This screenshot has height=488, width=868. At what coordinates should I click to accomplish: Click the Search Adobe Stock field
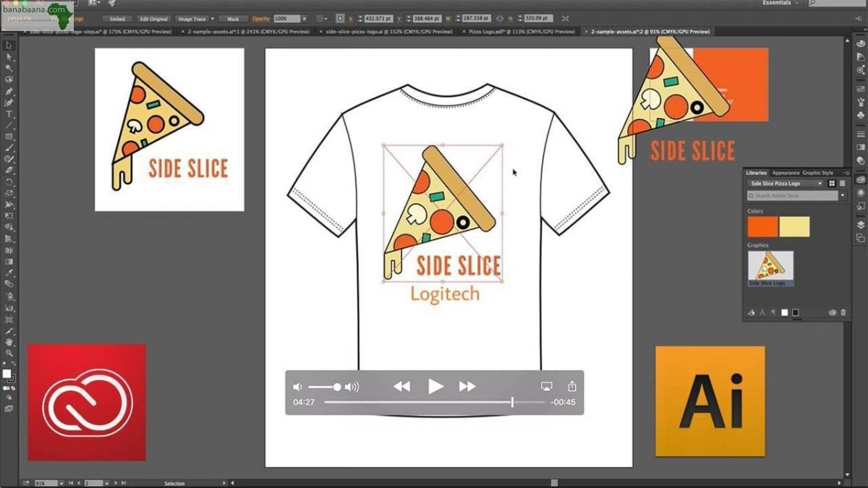pos(792,196)
